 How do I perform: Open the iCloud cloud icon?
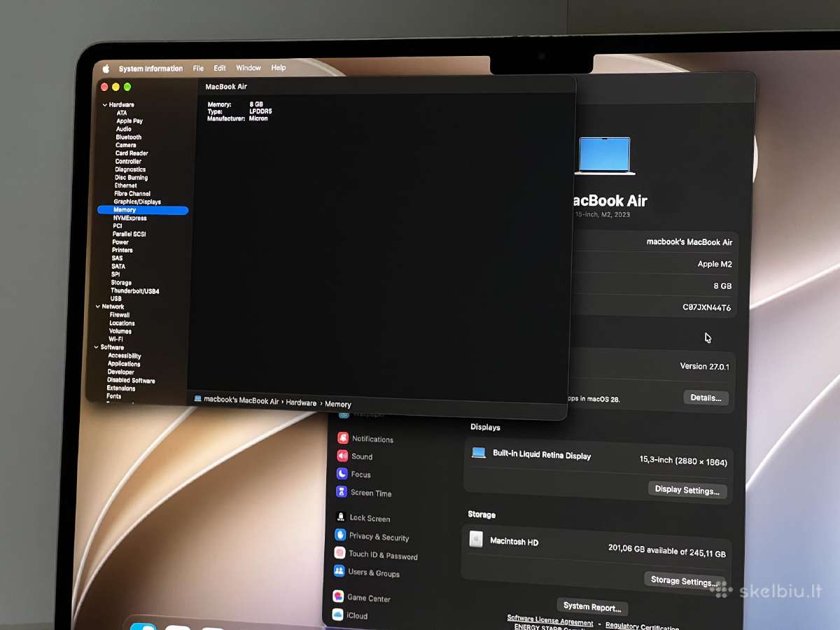[338, 615]
